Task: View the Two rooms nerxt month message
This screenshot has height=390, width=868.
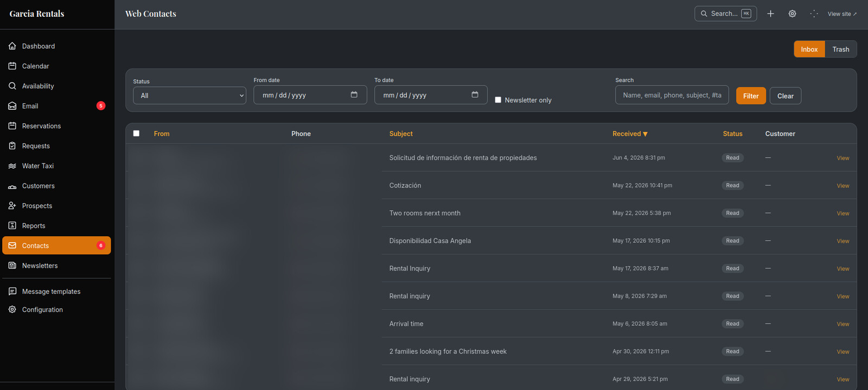Action: [x=843, y=213]
